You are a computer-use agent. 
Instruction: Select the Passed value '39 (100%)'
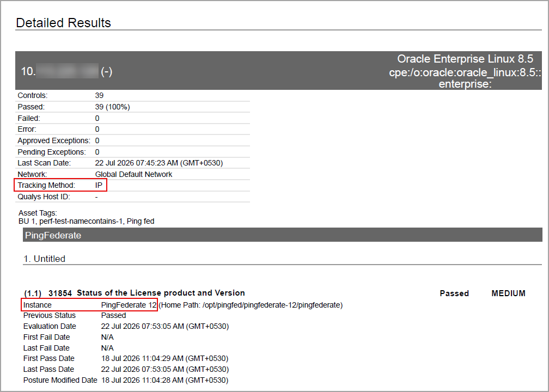(112, 107)
